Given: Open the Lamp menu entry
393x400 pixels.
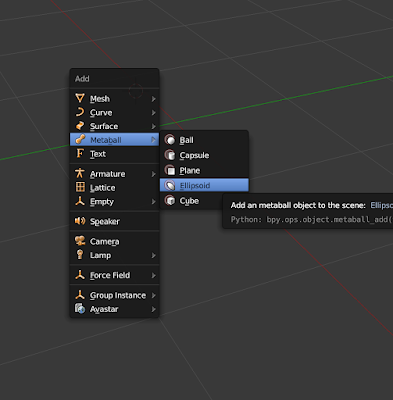Looking at the screenshot, I should click(x=114, y=255).
